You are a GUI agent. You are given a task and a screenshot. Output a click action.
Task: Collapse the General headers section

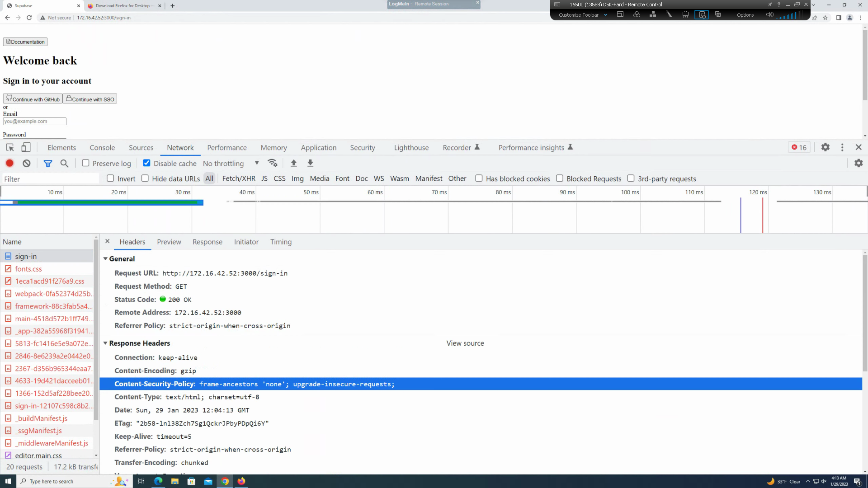click(x=106, y=258)
